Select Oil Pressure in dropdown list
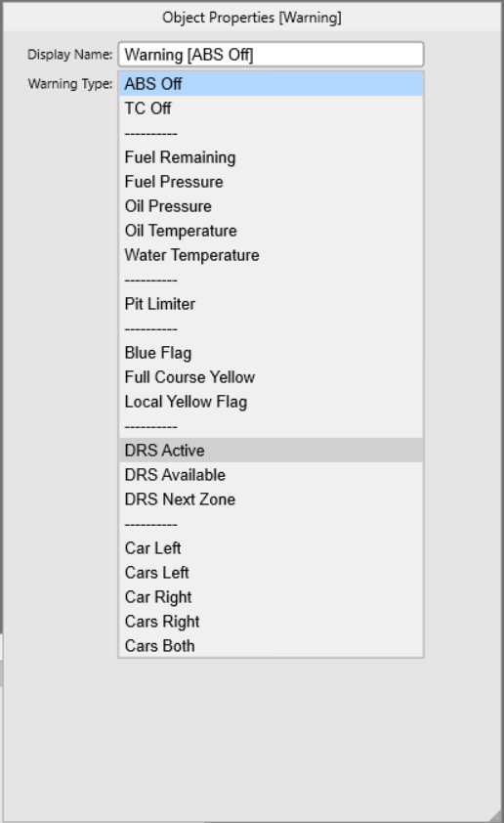This screenshot has height=823, width=504. [x=271, y=205]
